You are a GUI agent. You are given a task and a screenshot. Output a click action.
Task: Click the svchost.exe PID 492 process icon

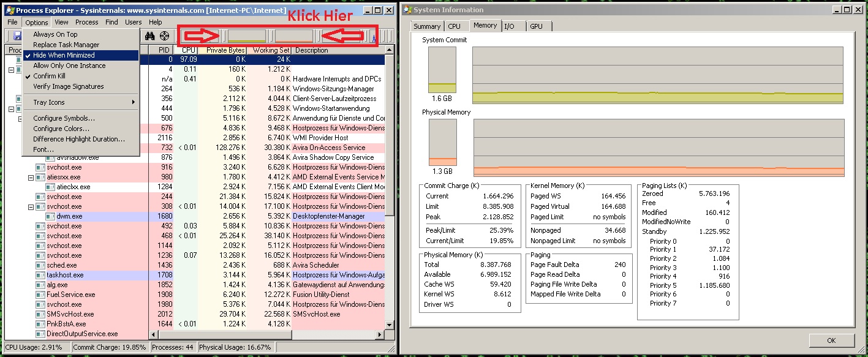coord(40,226)
